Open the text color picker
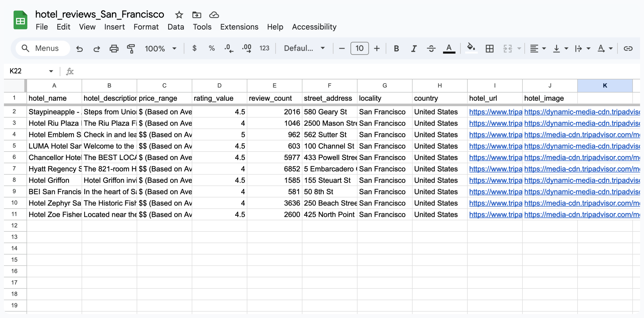The height and width of the screenshot is (318, 644). (449, 48)
